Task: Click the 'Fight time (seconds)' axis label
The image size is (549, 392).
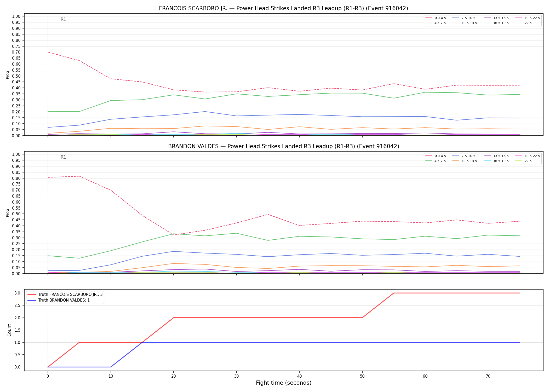Action: [x=284, y=383]
